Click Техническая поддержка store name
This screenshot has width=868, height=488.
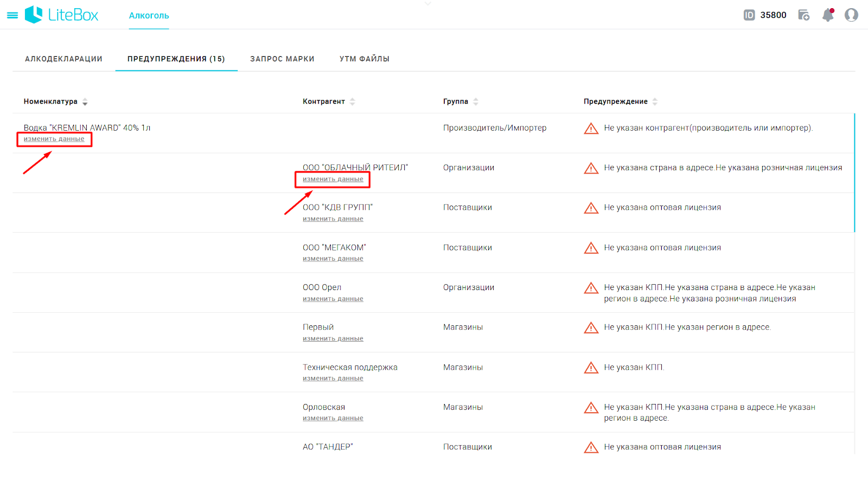click(350, 368)
